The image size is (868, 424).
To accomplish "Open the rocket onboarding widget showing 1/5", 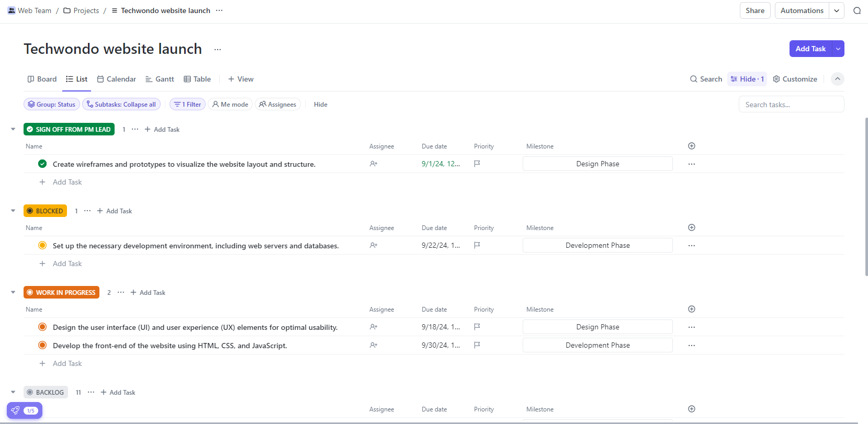I will (25, 410).
